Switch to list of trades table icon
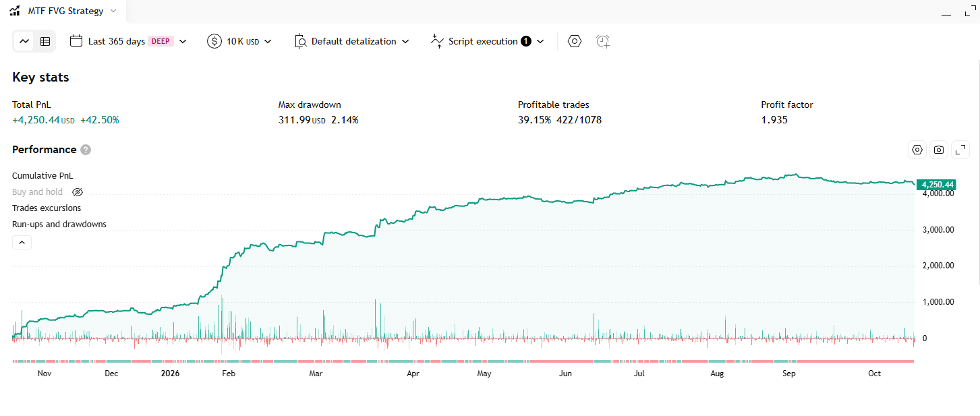 click(45, 41)
